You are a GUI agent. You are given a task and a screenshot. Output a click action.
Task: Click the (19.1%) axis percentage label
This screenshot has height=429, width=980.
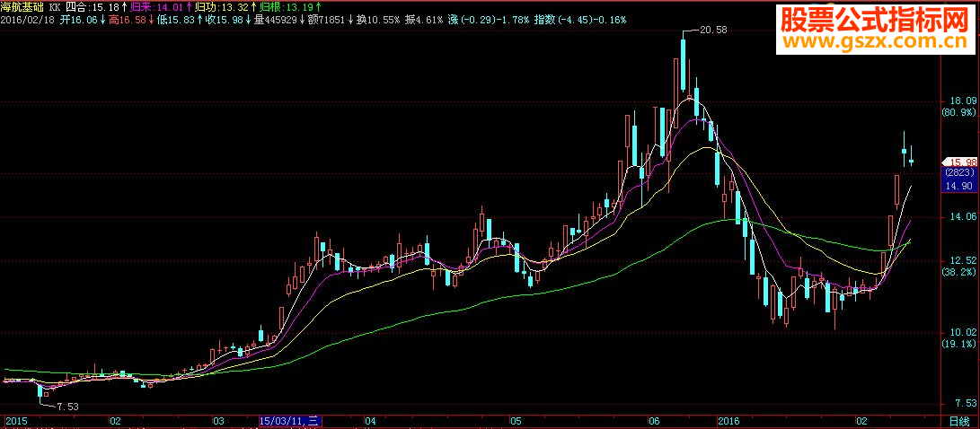[x=958, y=344]
